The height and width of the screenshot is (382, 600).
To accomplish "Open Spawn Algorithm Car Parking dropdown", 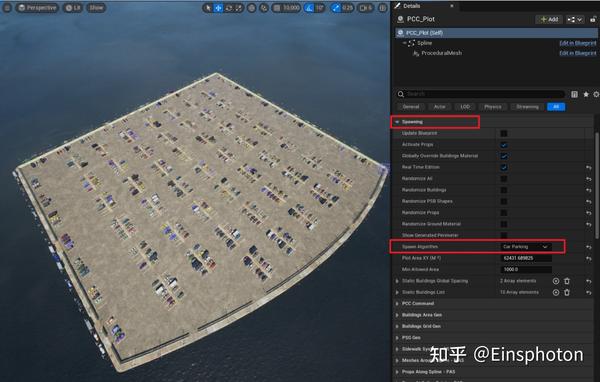I will click(526, 247).
